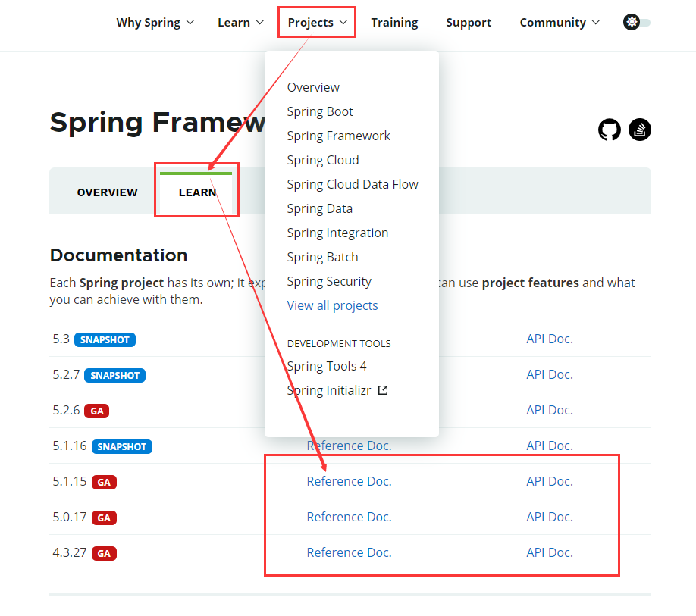Open API Doc. for 5.1.15 GA
Screen dimensions: 696x616
tap(550, 481)
